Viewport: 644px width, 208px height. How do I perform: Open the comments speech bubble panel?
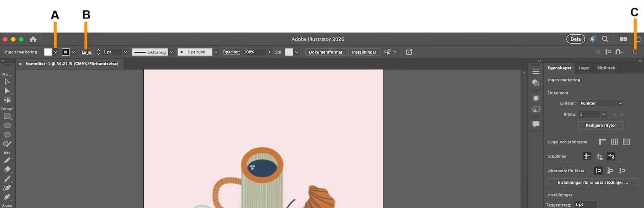click(x=536, y=124)
